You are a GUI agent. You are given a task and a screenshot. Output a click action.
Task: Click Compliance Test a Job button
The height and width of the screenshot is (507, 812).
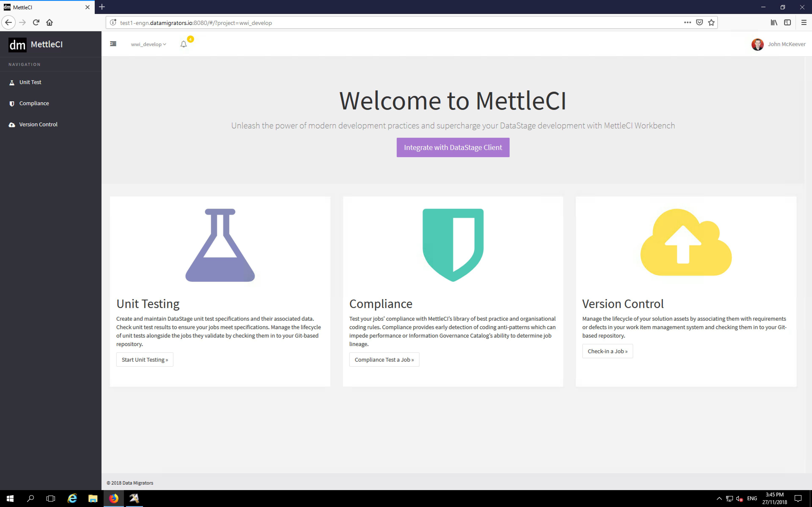coord(384,360)
